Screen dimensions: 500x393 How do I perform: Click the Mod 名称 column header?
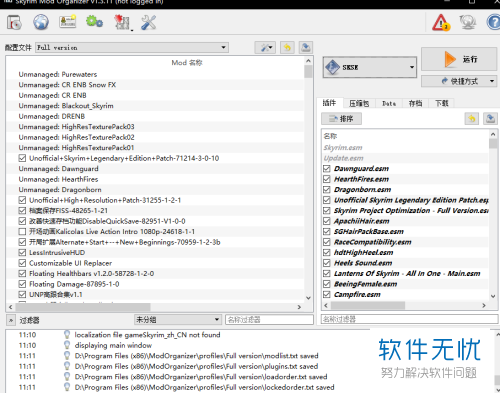click(187, 63)
